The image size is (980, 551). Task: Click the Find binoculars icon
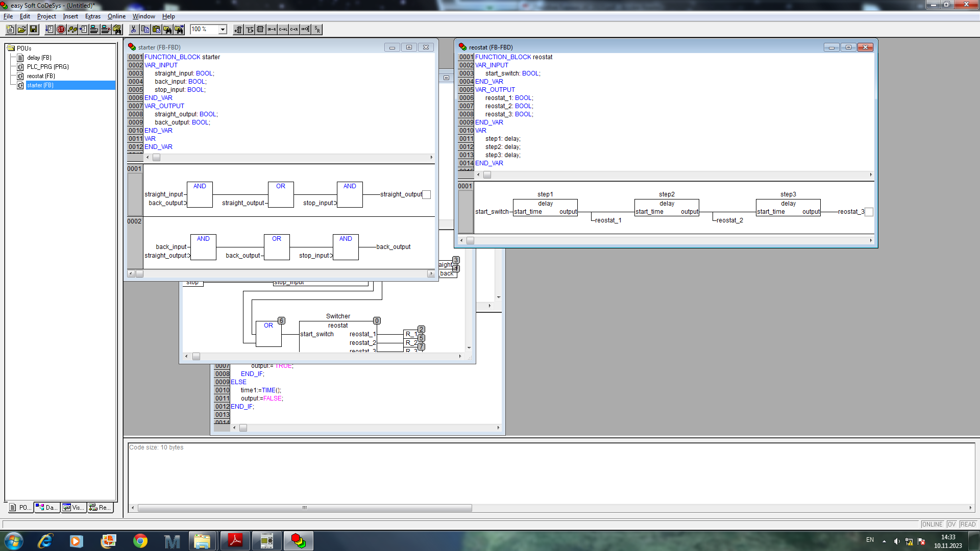tap(167, 29)
